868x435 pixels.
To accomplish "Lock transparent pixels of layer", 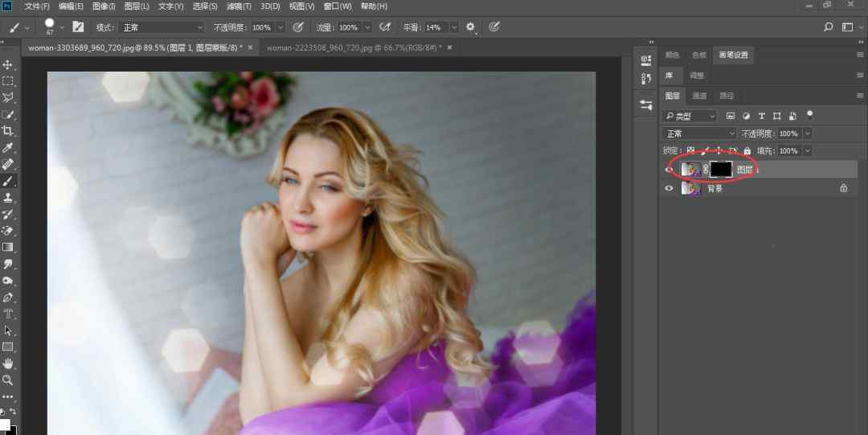I will [690, 150].
